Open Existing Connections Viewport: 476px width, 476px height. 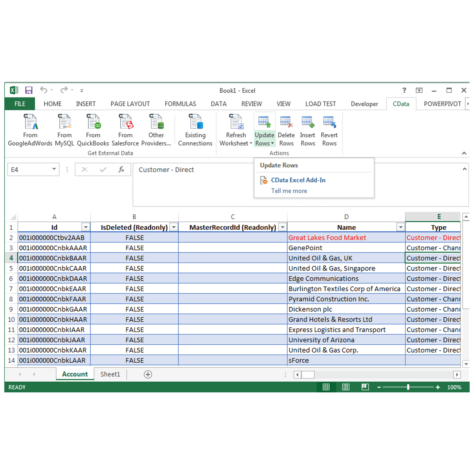pyautogui.click(x=195, y=130)
